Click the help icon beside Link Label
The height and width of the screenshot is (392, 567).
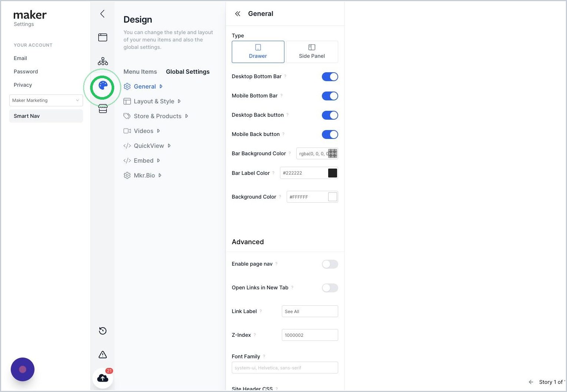(261, 311)
